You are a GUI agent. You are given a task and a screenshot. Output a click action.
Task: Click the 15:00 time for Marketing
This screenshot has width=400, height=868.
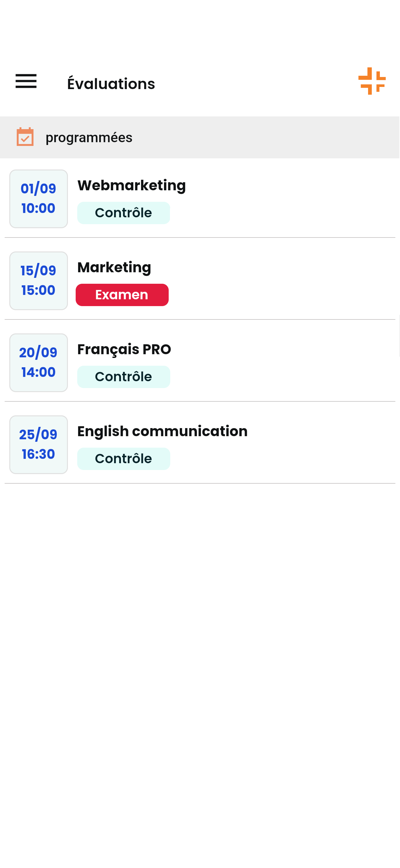pos(38,290)
